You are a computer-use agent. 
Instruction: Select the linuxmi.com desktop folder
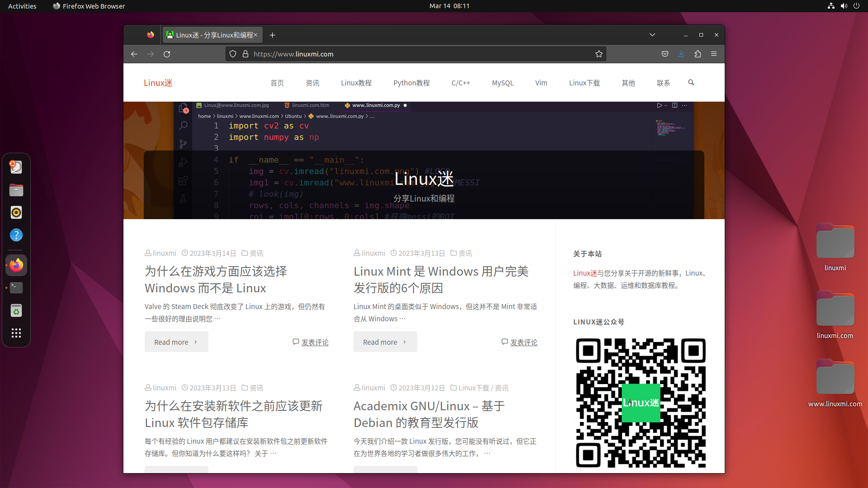coord(835,315)
